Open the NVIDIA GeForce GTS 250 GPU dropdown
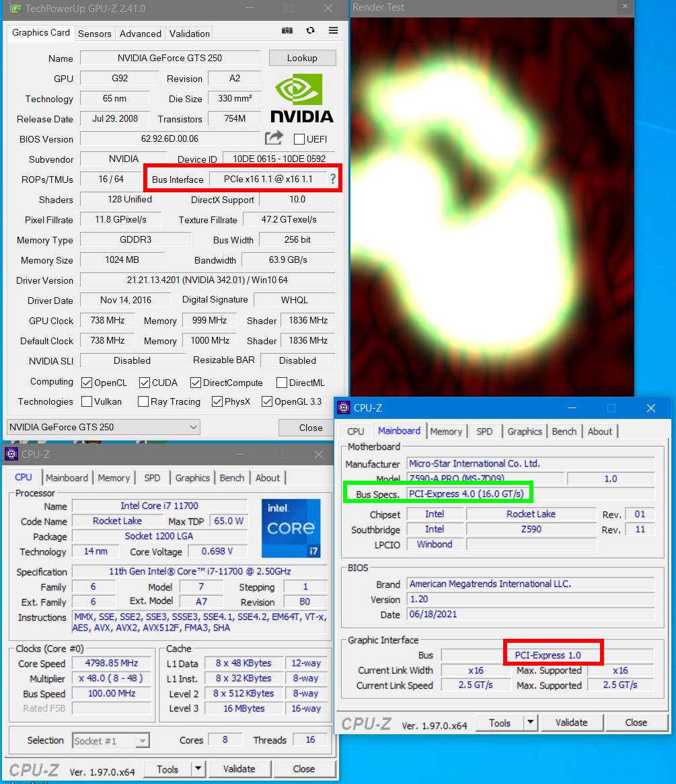The height and width of the screenshot is (784, 676). point(104,427)
